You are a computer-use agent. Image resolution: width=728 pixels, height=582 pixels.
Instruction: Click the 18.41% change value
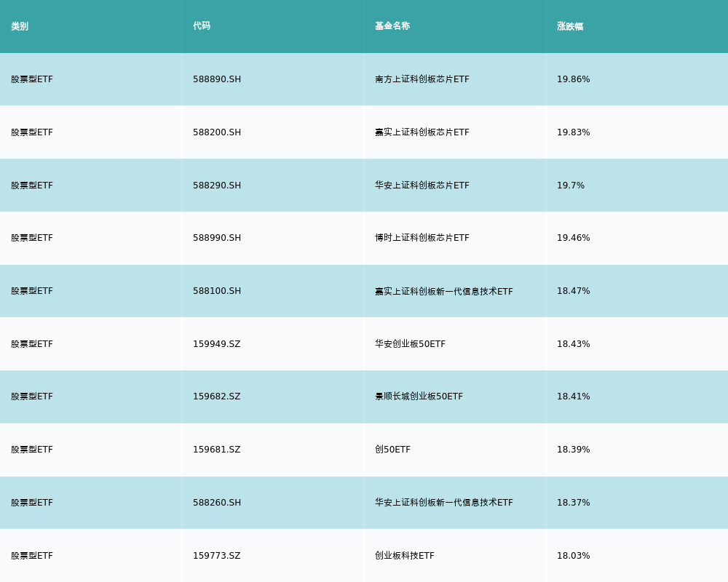point(574,396)
